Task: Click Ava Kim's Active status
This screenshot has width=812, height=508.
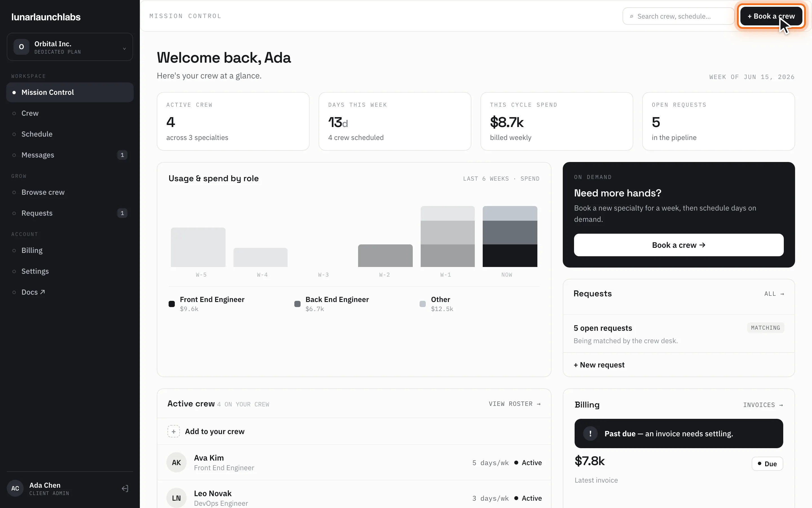Action: [x=528, y=463]
